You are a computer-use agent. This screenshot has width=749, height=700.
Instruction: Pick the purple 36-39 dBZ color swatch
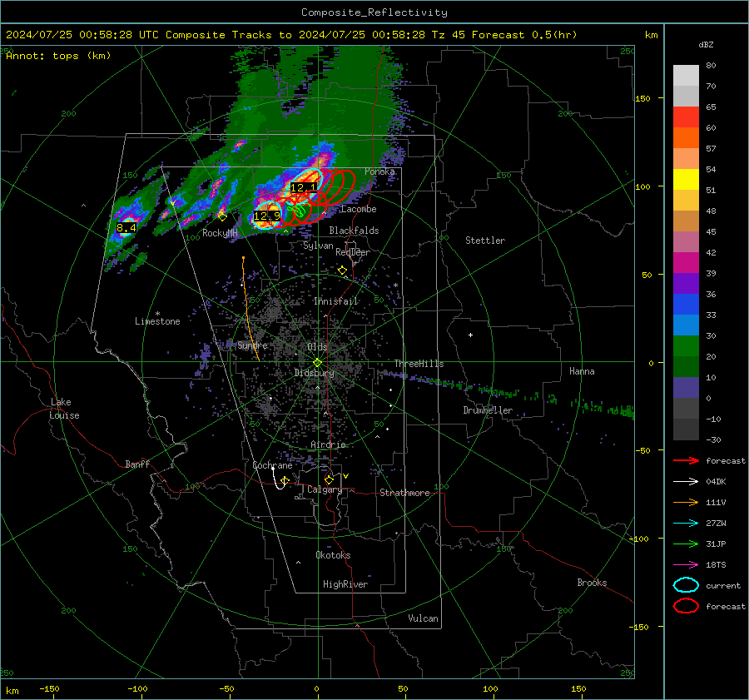[686, 284]
